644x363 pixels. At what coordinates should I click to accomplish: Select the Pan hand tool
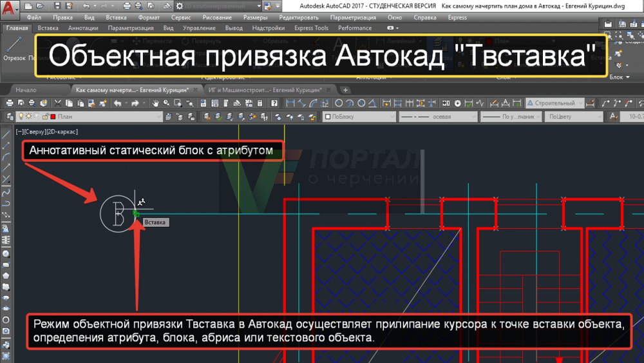pyautogui.click(x=155, y=103)
